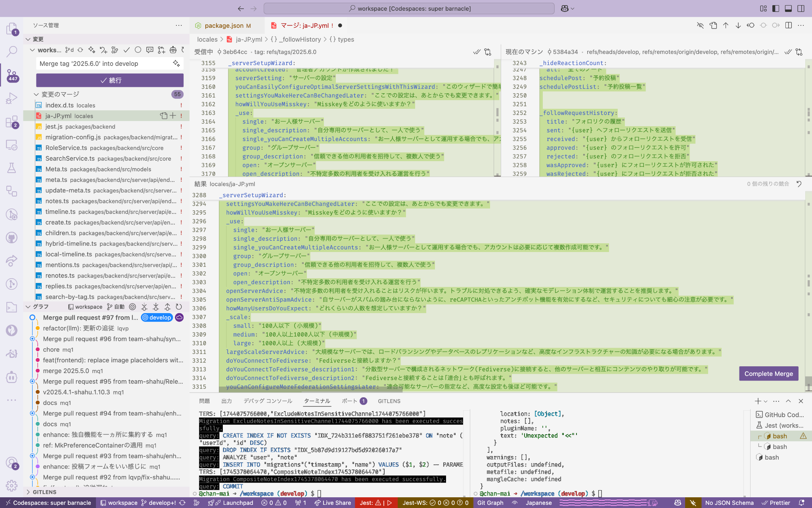The height and width of the screenshot is (508, 812).
Task: Open the GitHub view in activity bar
Action: point(11,237)
